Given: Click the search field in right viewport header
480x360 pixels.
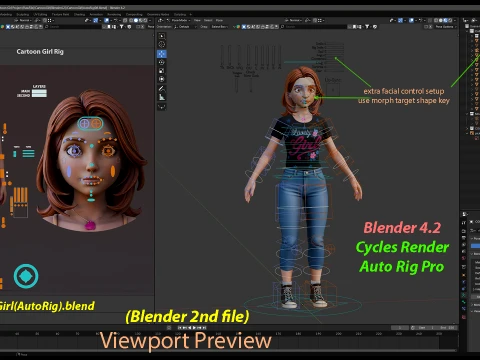Looking at the screenshot, I should [314, 27].
